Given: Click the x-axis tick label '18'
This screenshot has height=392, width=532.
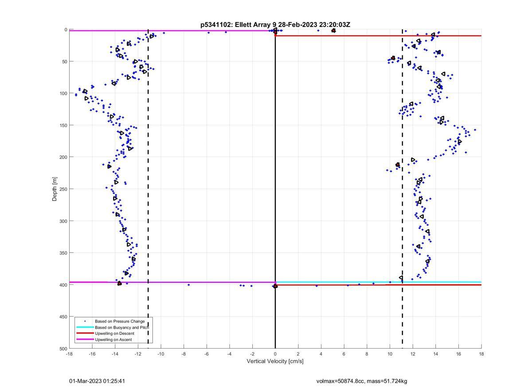Looking at the screenshot, I should 481,354.
